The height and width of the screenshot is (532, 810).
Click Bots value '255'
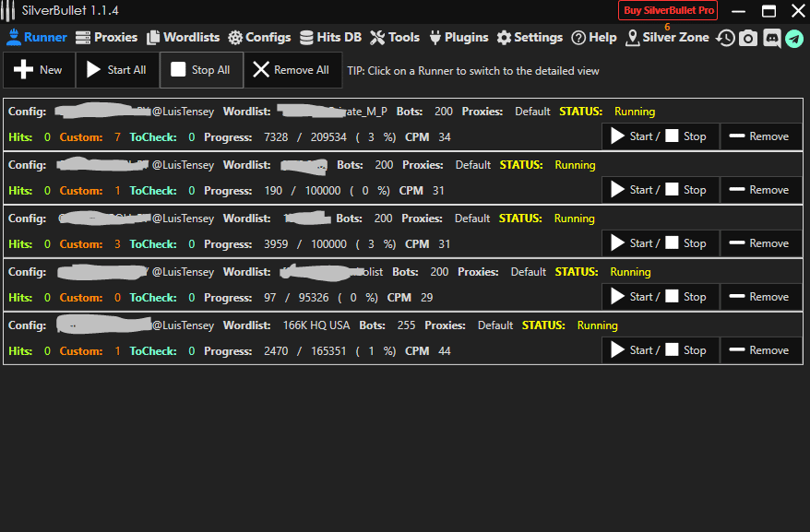click(406, 325)
